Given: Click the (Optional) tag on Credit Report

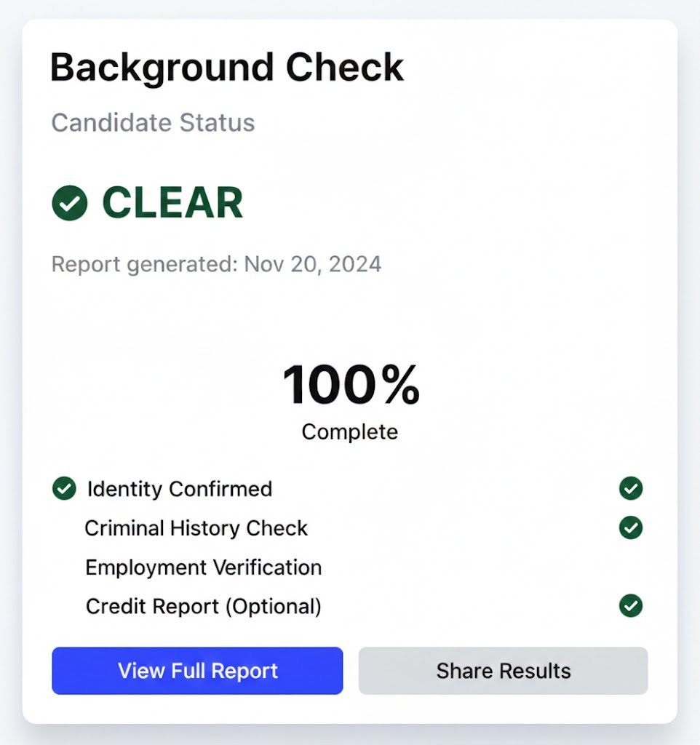Looking at the screenshot, I should point(272,606).
